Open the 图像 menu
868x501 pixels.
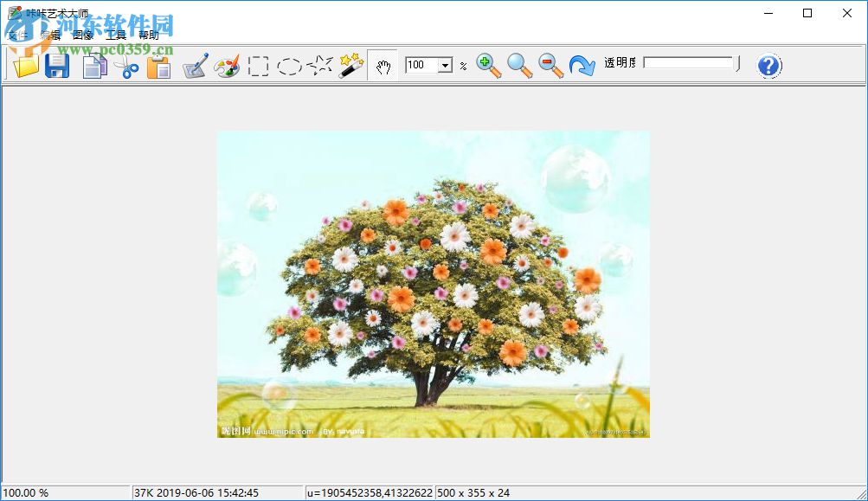(x=83, y=35)
